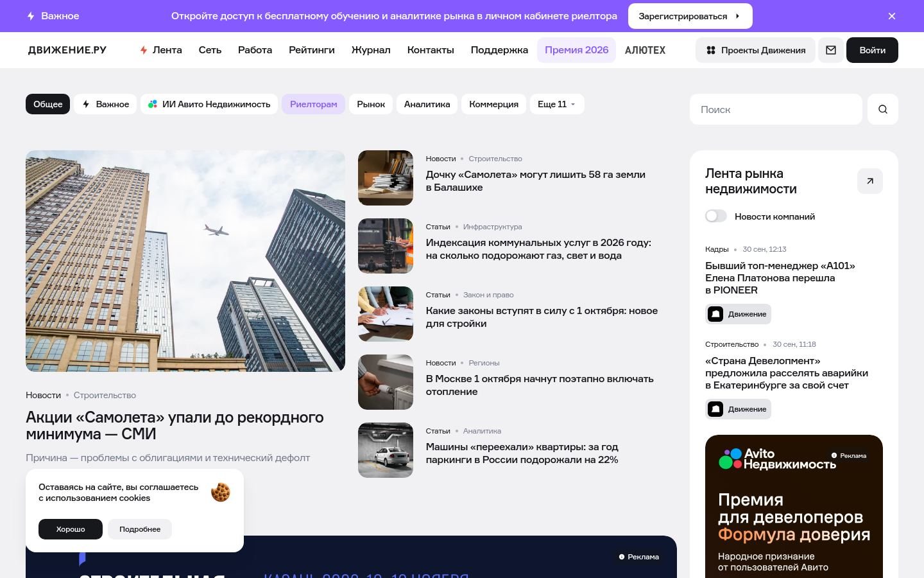The image size is (924, 578).
Task: Open В Москве 1 октября отопление article
Action: click(540, 385)
